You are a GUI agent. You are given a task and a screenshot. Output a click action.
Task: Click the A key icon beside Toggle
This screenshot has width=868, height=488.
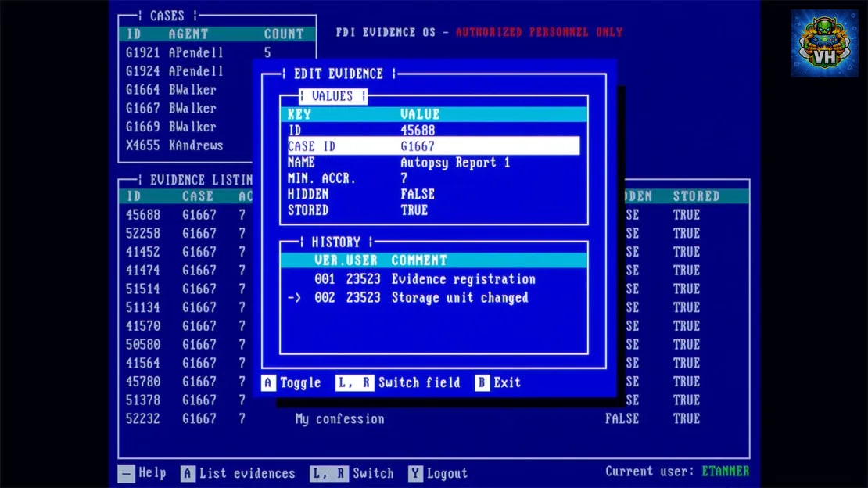pyautogui.click(x=268, y=382)
